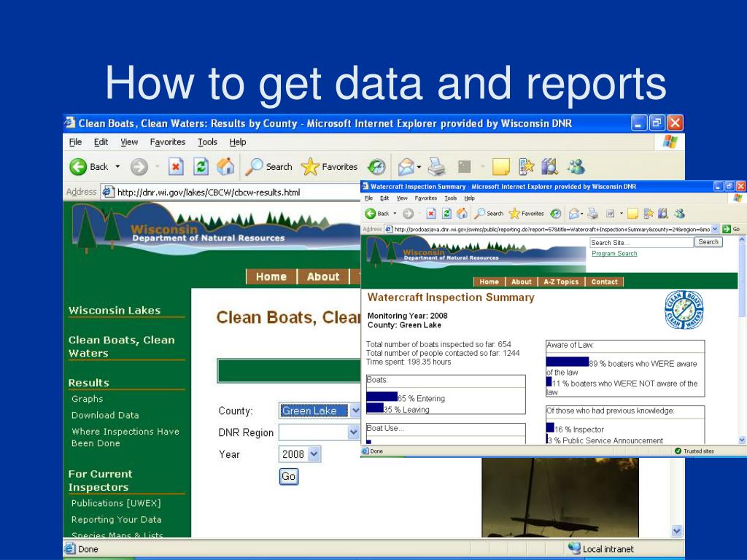Image resolution: width=747 pixels, height=560 pixels.
Task: Click Print icon in Watercraft Inspection Summary window
Action: click(592, 214)
